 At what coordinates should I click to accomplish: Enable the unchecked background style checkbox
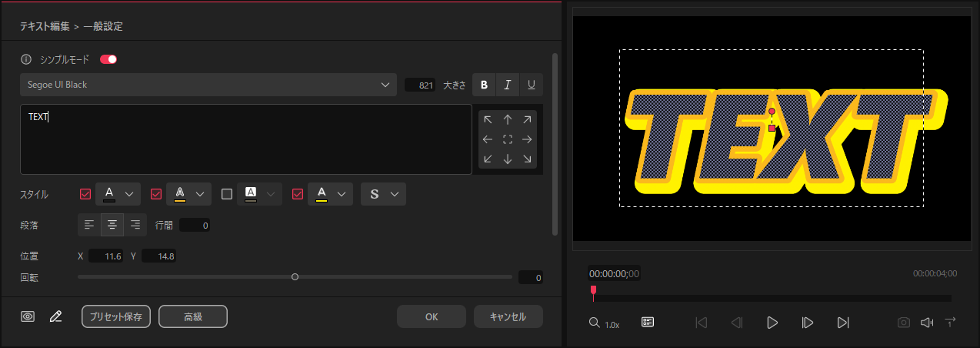pos(227,194)
